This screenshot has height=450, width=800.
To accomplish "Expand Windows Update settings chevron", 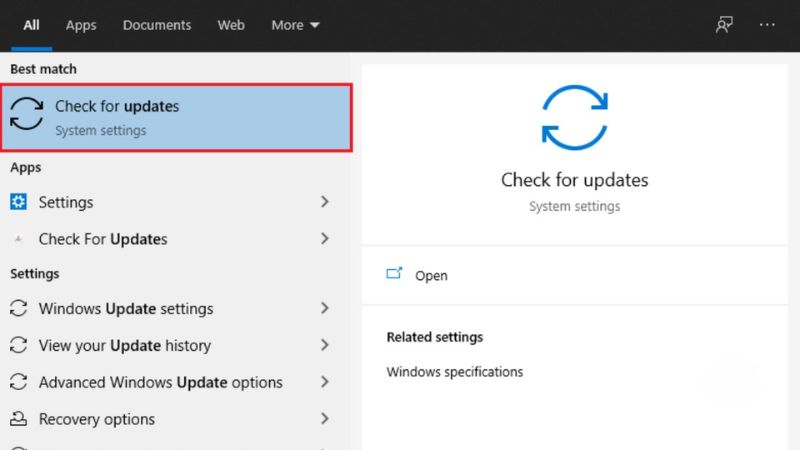I will click(324, 308).
